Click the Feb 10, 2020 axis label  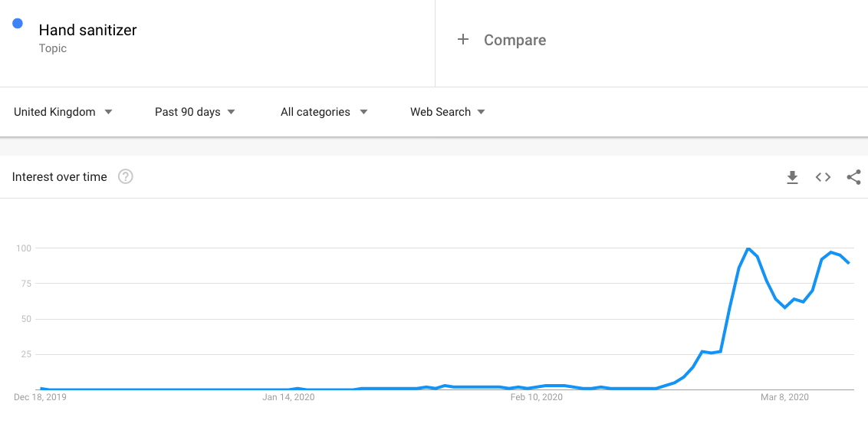[x=537, y=397]
